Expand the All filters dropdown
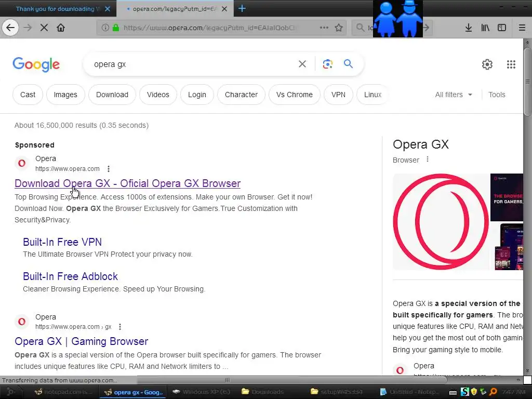The height and width of the screenshot is (399, 532). pos(454,95)
